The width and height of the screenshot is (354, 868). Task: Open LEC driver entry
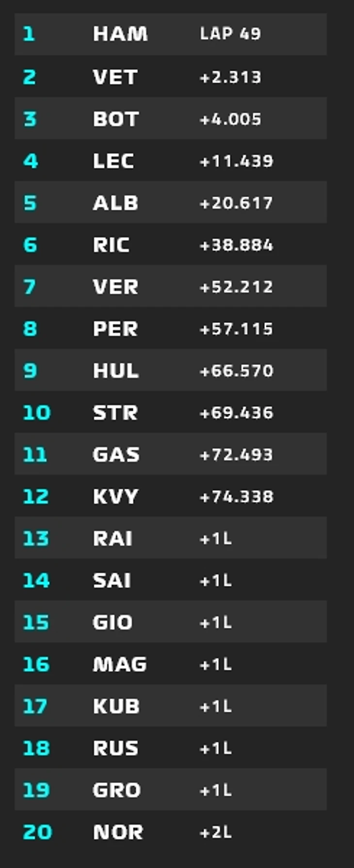171,161
